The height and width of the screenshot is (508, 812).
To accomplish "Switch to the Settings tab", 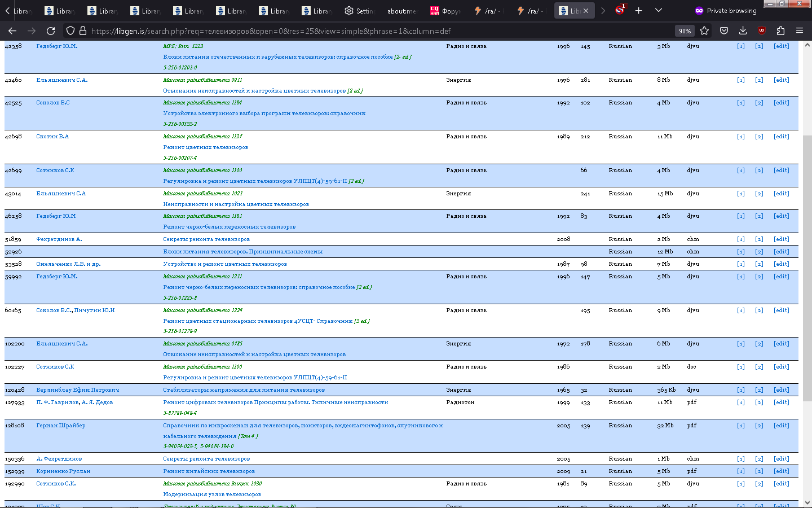I will tap(359, 11).
